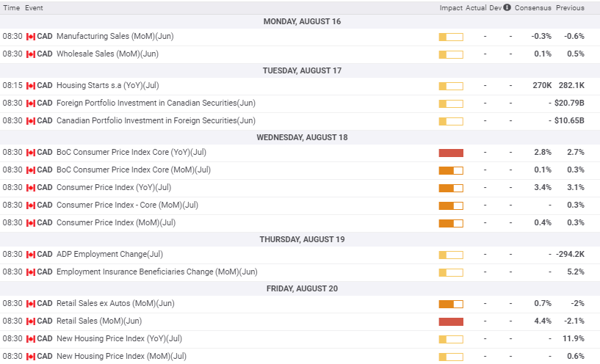Image resolution: width=600 pixels, height=364 pixels.
Task: Click red high-impact bar for BoC CPI Core (YoY)
Action: pyautogui.click(x=451, y=153)
